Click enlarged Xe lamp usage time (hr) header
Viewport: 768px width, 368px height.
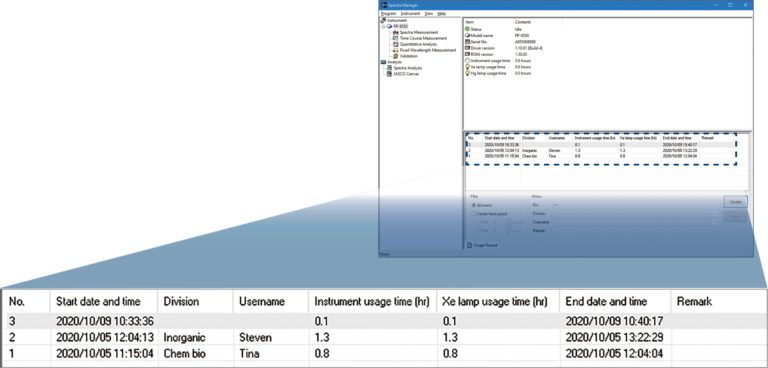pos(498,301)
